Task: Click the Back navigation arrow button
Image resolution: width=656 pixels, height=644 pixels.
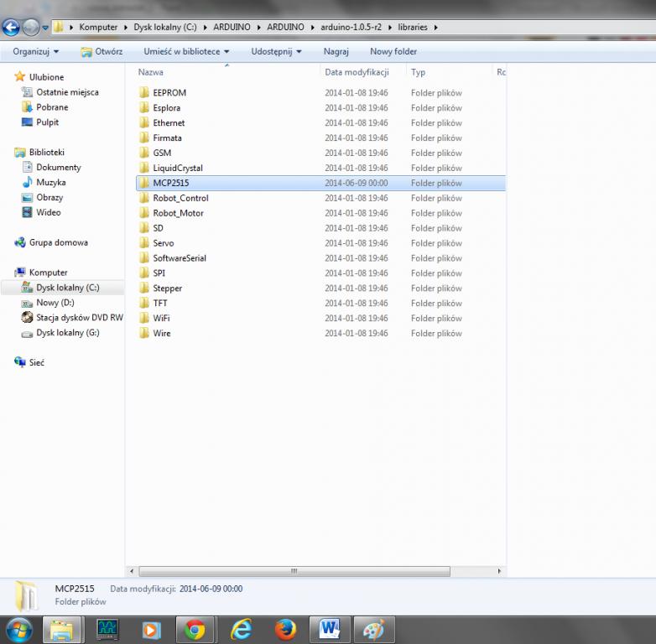Action: point(12,28)
